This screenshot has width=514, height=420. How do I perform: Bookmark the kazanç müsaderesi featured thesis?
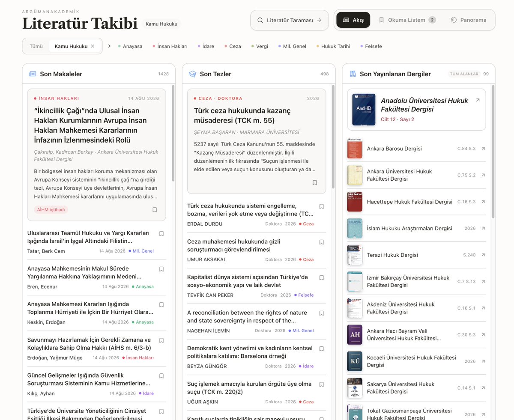[x=315, y=182]
